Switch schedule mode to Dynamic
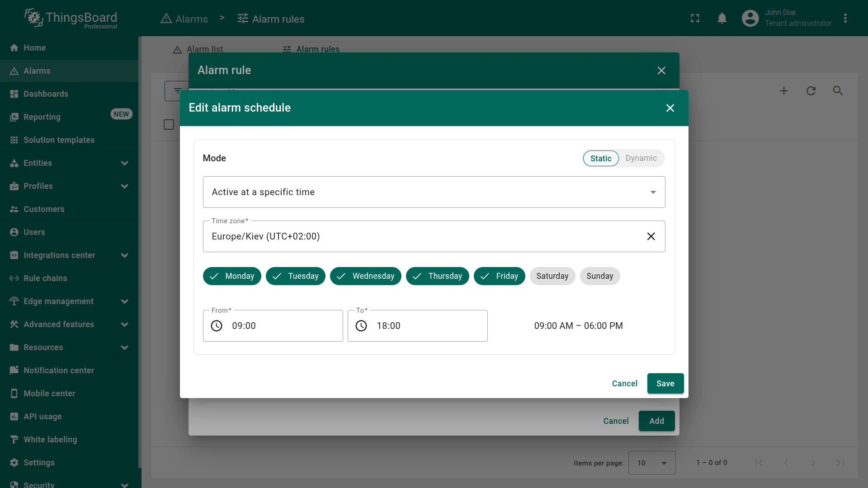The image size is (868, 488). coord(641,158)
